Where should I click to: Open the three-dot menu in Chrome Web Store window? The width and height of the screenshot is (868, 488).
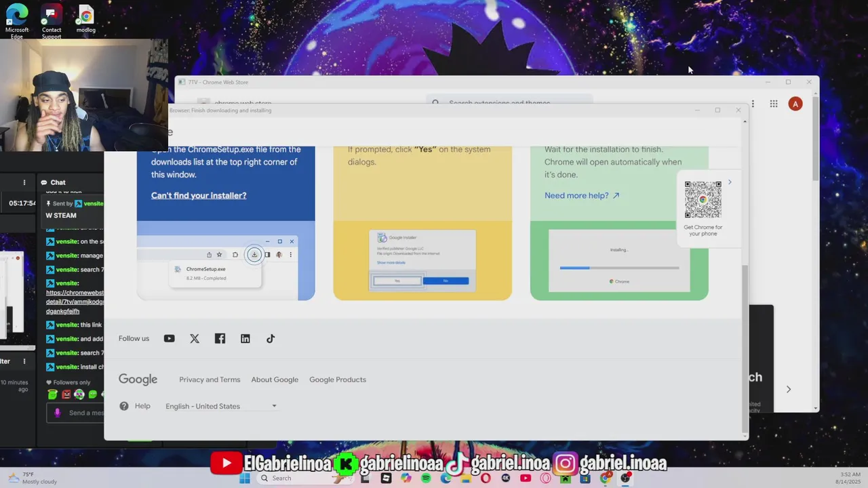[753, 104]
